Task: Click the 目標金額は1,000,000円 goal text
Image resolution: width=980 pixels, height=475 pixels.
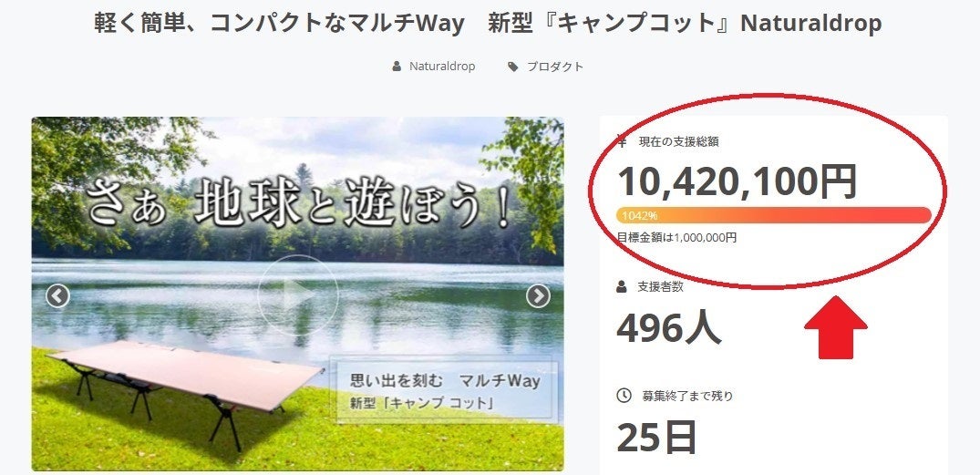Action: [677, 237]
